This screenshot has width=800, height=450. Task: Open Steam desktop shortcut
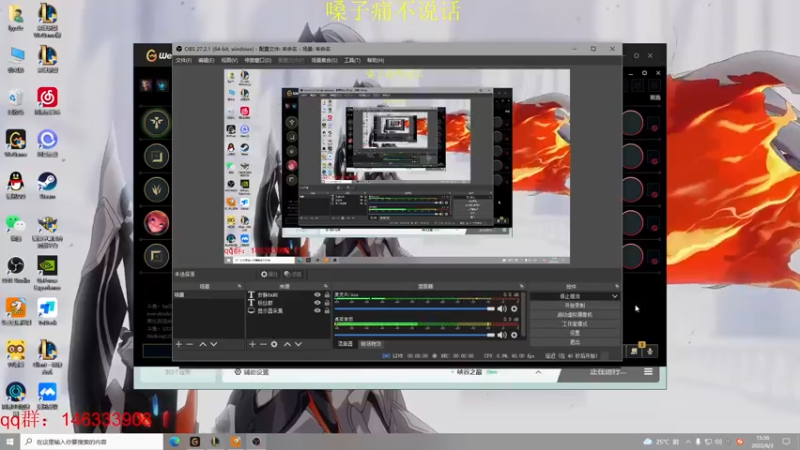[47, 185]
